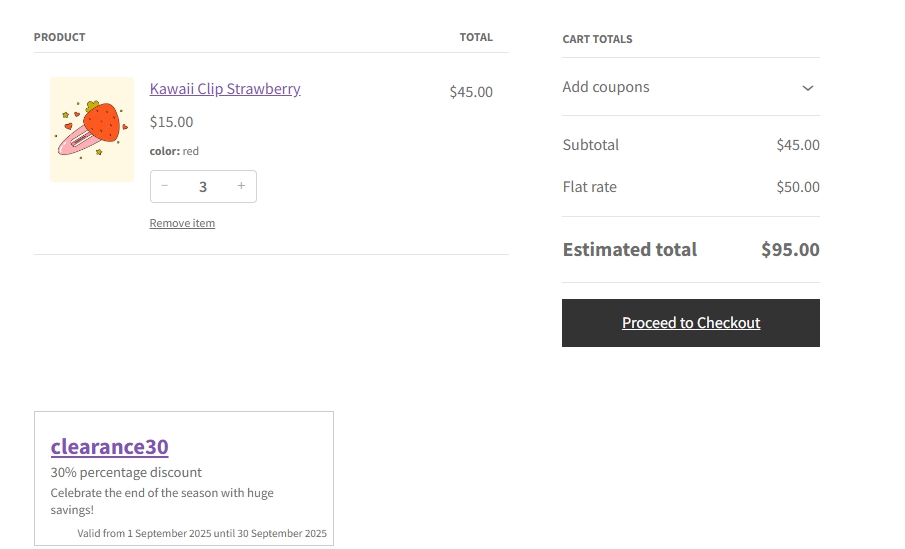Click the coupon validity date text
905x549 pixels.
(202, 533)
